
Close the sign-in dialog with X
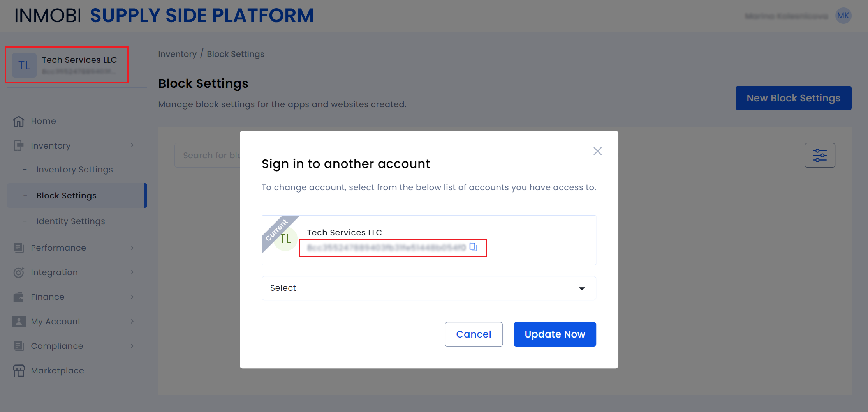point(597,151)
